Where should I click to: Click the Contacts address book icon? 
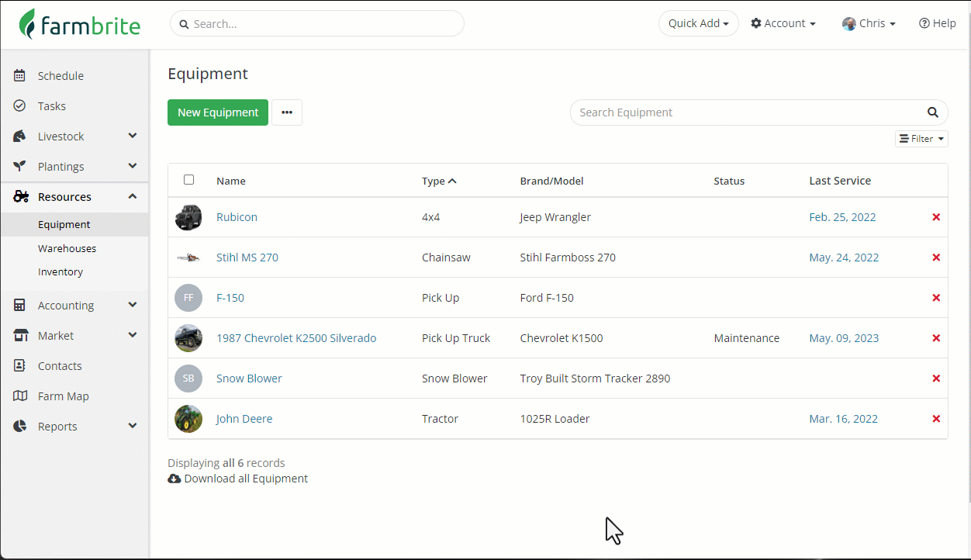click(20, 366)
